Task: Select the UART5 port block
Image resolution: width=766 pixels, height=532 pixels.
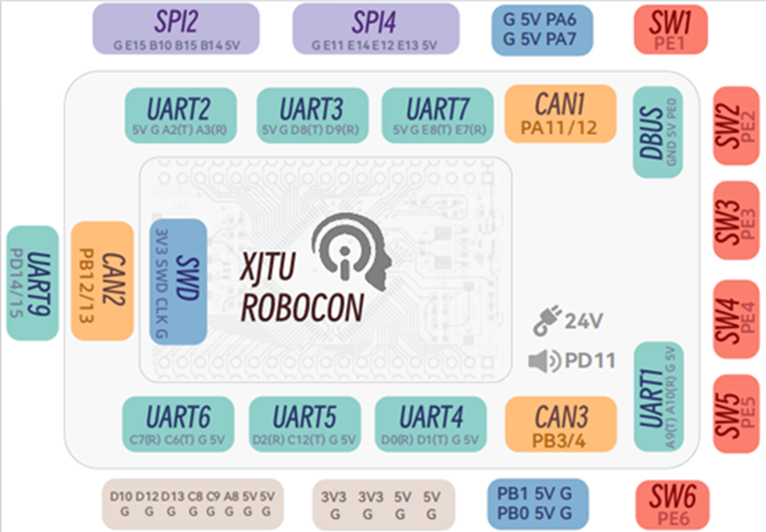Action: tap(305, 425)
